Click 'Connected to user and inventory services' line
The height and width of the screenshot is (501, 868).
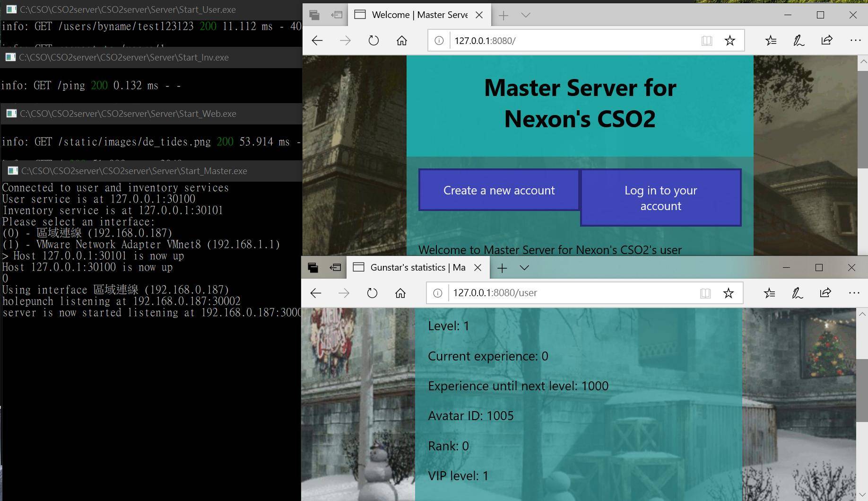pos(115,188)
